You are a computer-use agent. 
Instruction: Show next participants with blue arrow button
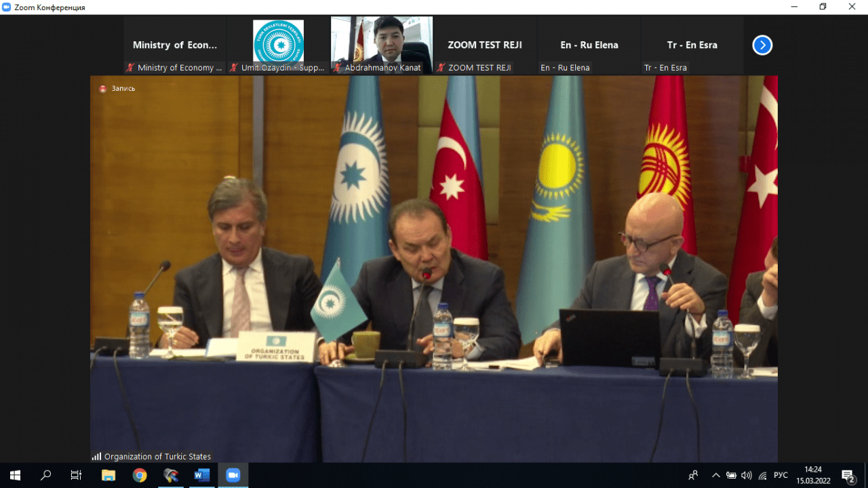(762, 45)
